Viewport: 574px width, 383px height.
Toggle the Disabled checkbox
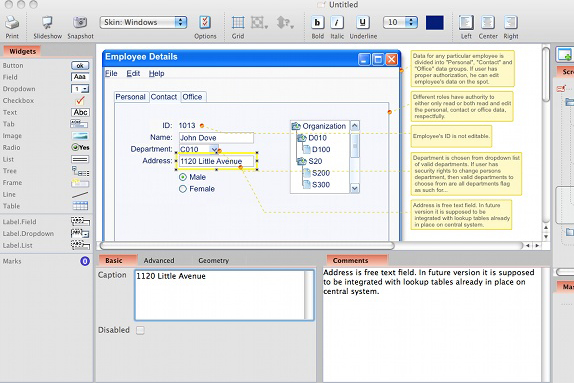point(140,330)
